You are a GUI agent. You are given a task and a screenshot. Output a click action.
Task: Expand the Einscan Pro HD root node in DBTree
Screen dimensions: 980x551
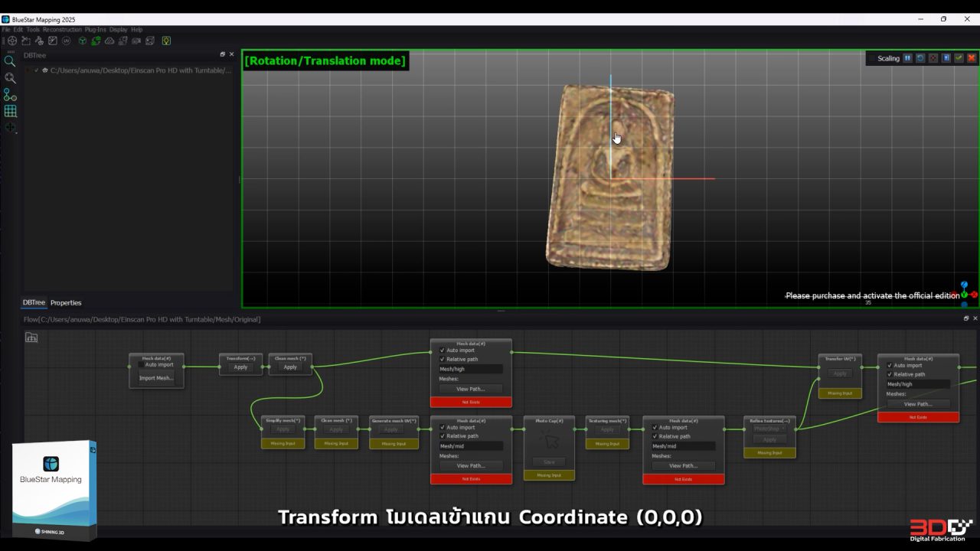[28, 70]
